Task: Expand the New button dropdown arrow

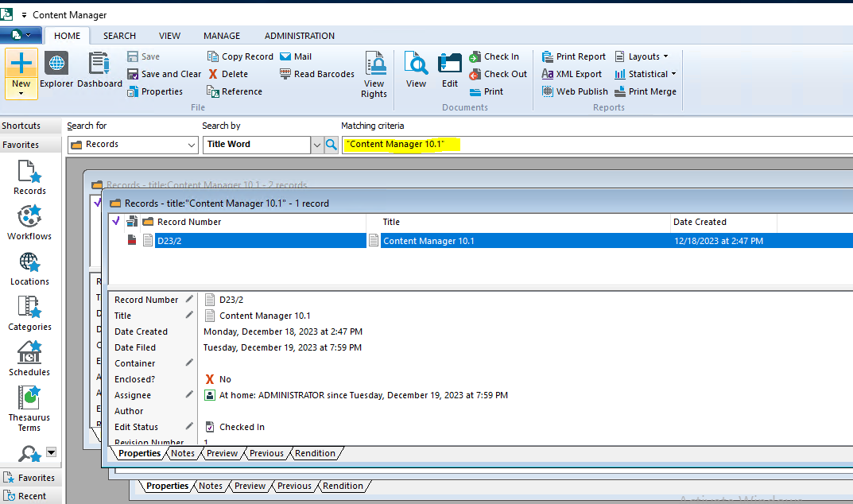Action: click(21, 94)
